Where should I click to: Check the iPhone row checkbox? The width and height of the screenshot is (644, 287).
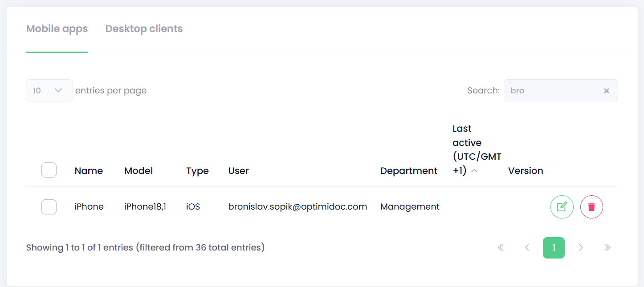pos(49,207)
